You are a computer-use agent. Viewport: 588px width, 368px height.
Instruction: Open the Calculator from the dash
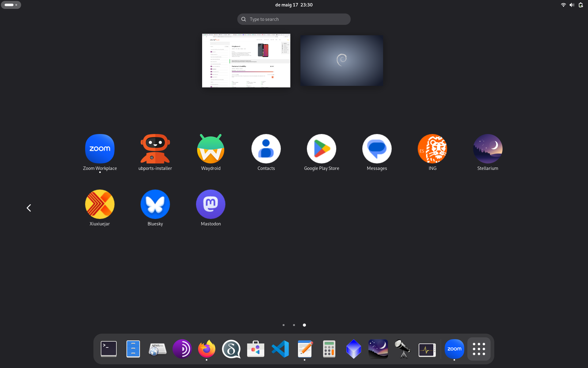point(329,349)
